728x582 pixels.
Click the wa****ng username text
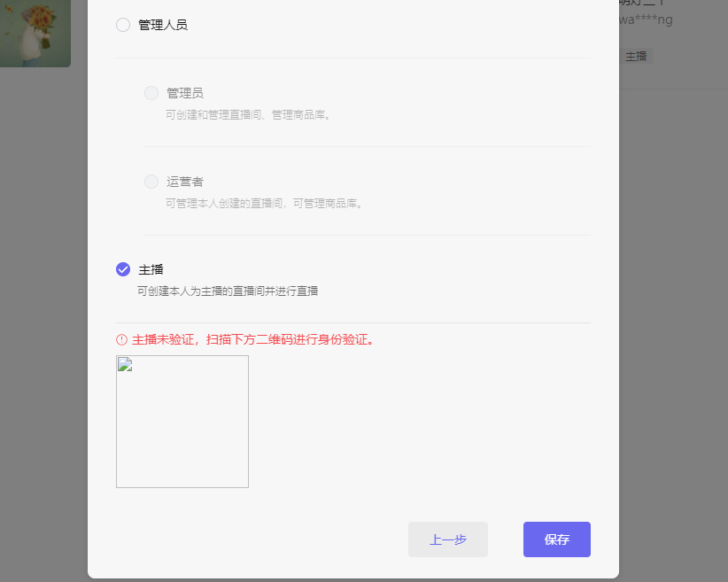(646, 20)
